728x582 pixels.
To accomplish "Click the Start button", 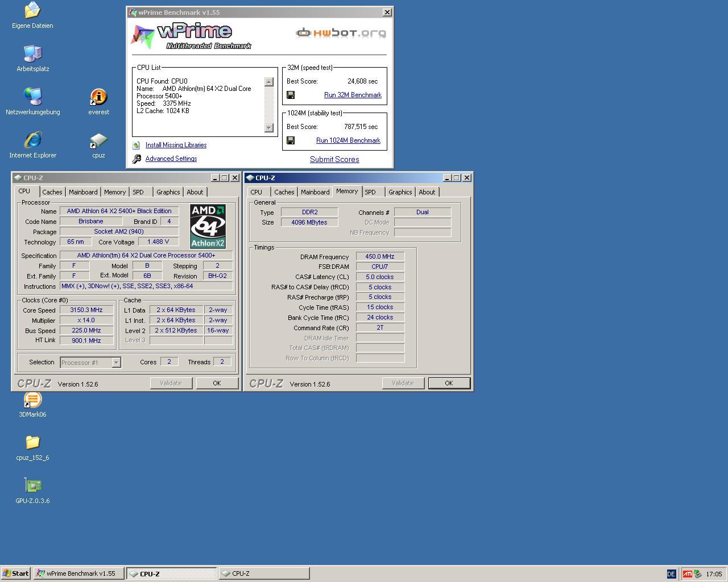I will [x=16, y=573].
